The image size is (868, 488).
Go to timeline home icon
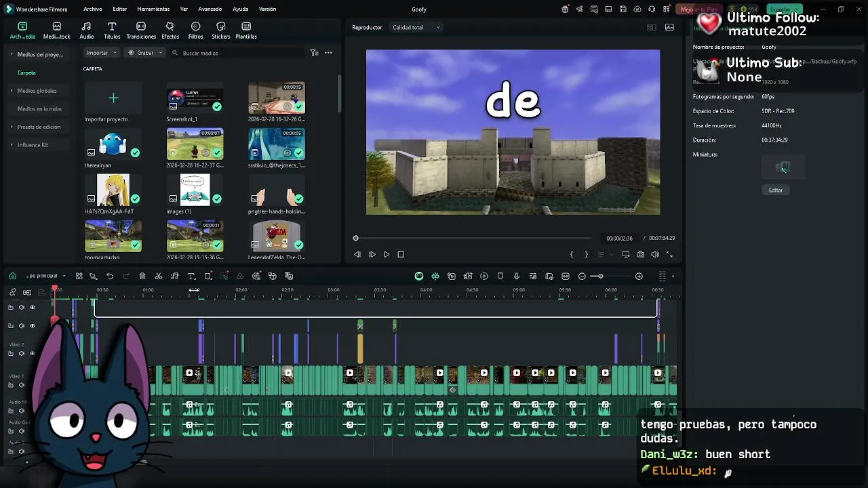(12, 276)
